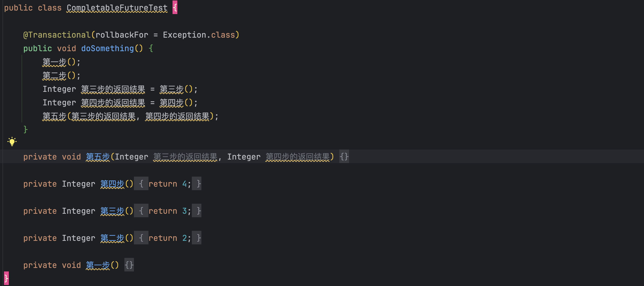
Task: Click the return value 4 in 第四步
Action: pos(184,184)
